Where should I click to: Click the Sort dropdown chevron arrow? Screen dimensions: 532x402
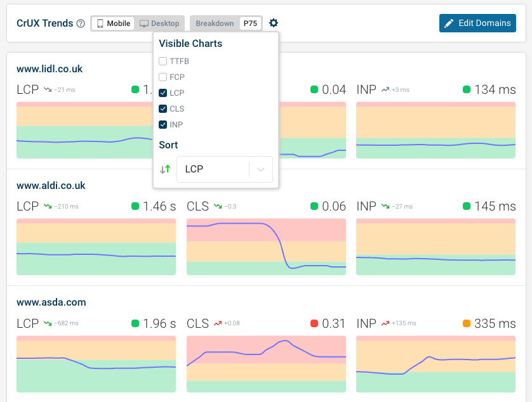pos(261,169)
